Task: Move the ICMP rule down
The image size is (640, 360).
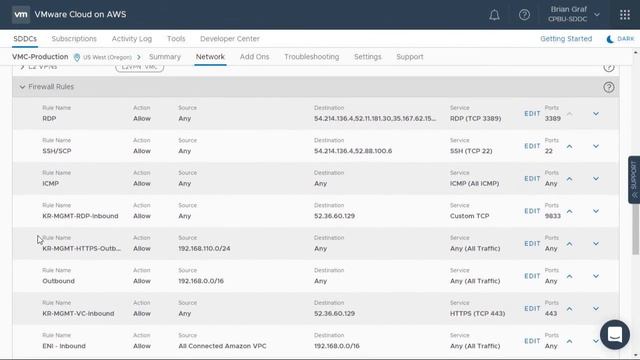Action: tap(596, 179)
